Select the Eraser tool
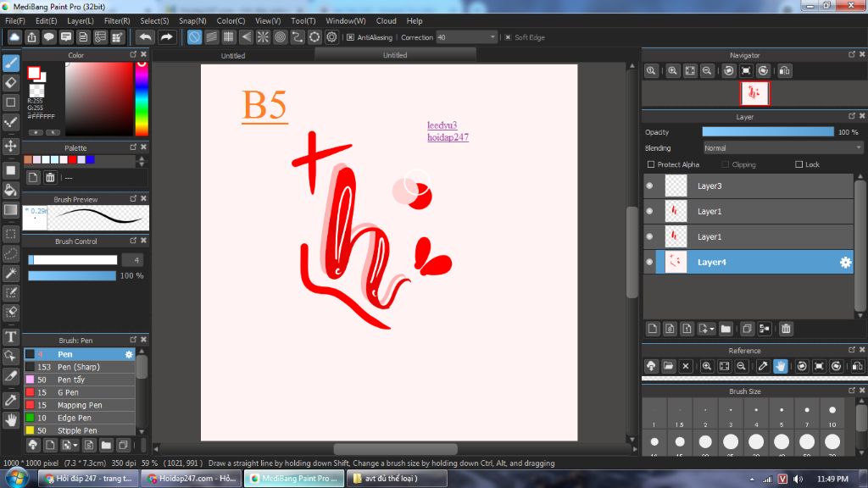 tap(10, 83)
